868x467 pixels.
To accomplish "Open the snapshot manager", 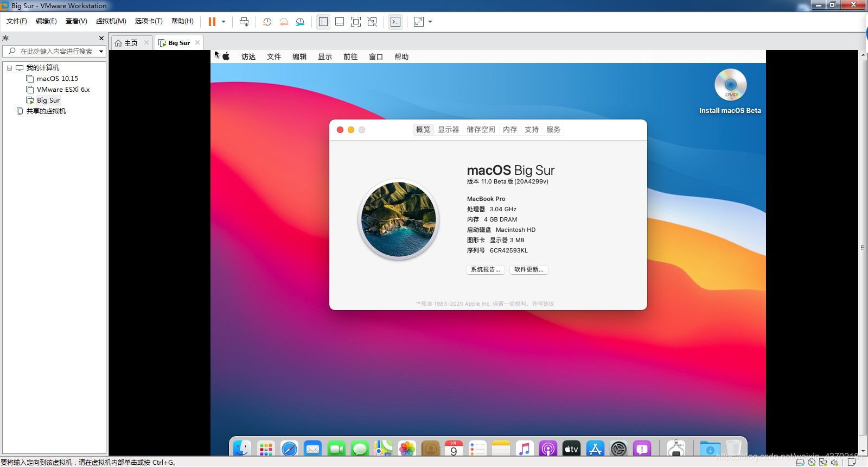I will click(300, 22).
